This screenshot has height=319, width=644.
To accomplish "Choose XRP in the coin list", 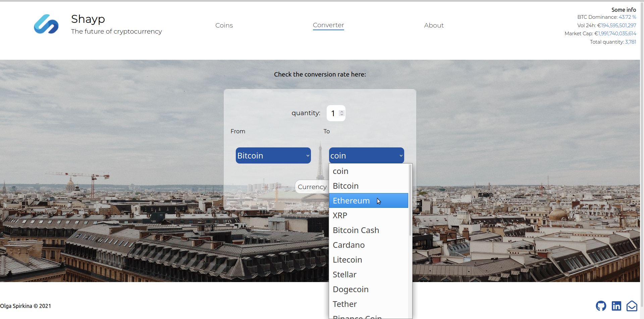I will tap(340, 216).
